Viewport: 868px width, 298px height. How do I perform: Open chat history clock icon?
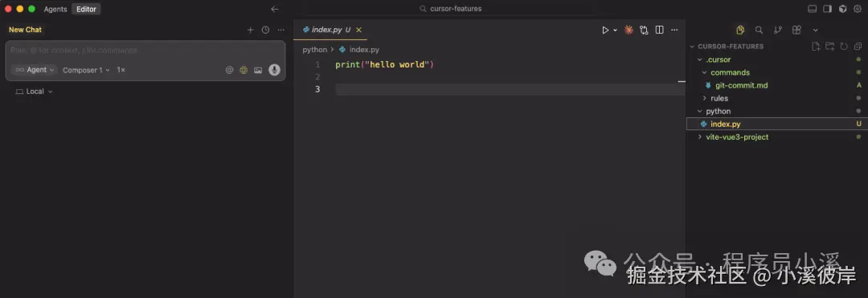[x=266, y=30]
